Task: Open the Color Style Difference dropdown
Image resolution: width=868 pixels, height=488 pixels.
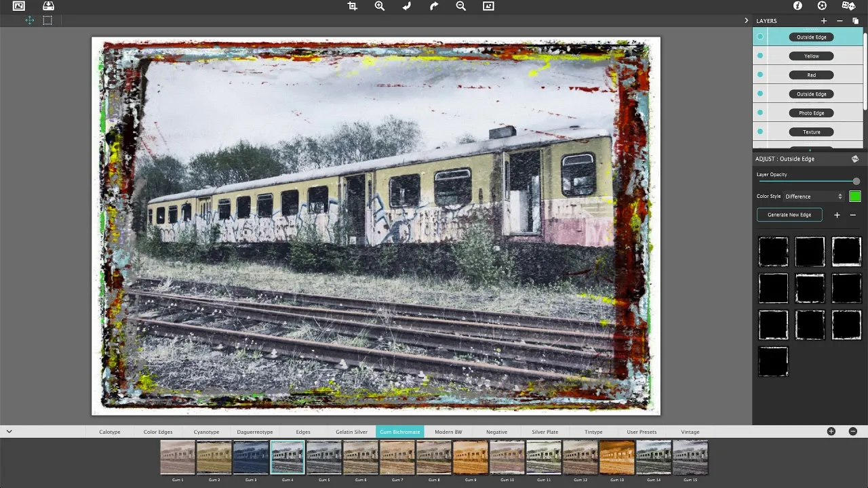Action: pyautogui.click(x=814, y=197)
